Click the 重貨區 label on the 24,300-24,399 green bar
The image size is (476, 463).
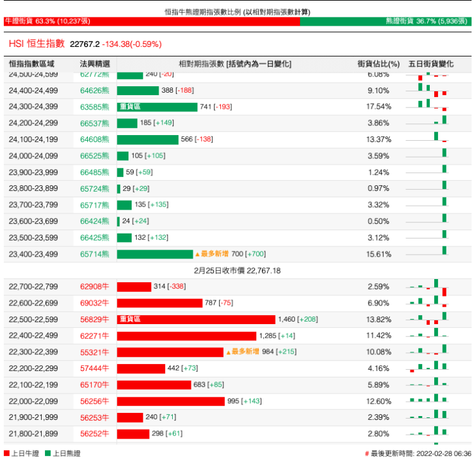click(129, 107)
